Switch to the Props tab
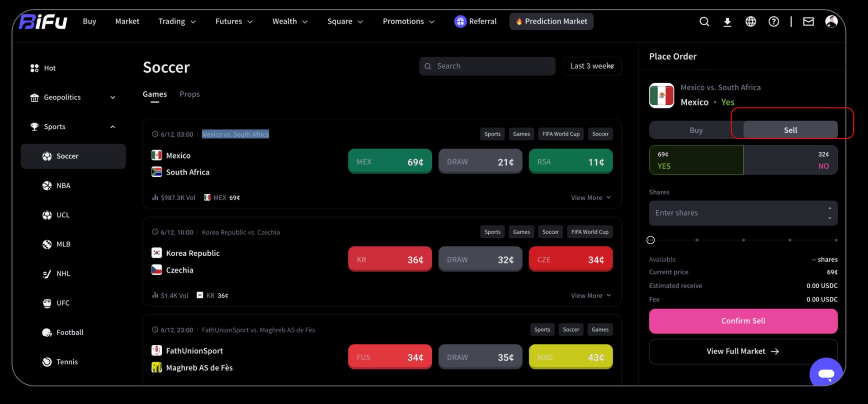 tap(189, 94)
